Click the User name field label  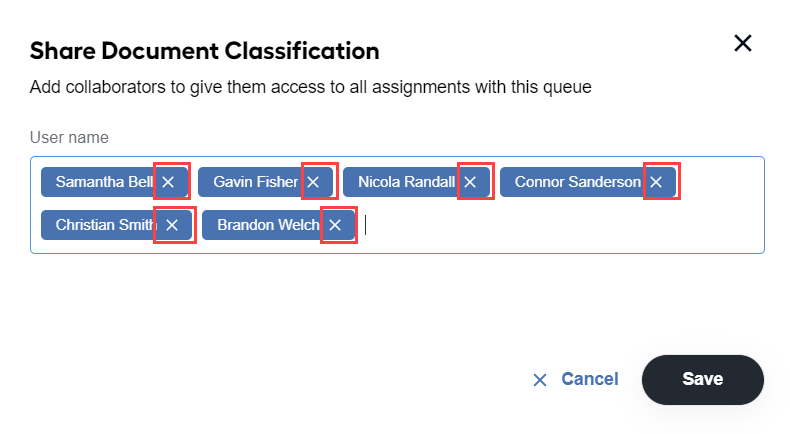[x=69, y=138]
